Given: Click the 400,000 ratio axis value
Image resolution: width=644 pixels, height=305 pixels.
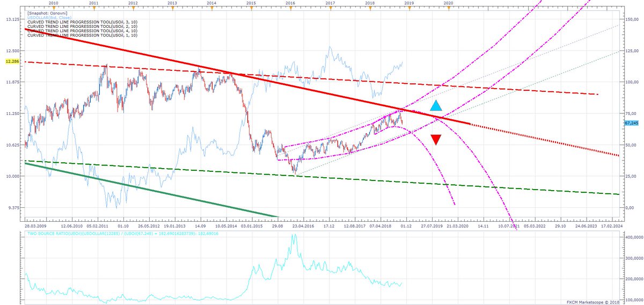Looking at the screenshot, I should point(633,237).
